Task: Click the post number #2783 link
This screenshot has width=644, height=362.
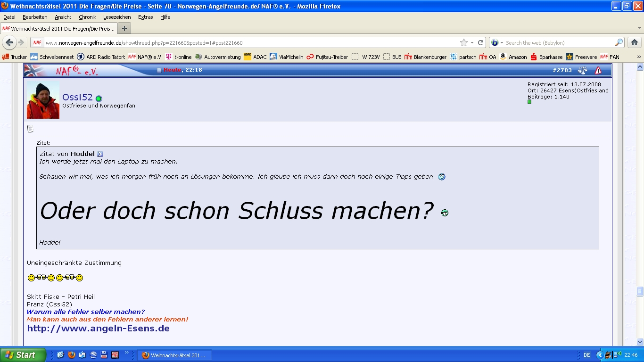Action: 562,70
